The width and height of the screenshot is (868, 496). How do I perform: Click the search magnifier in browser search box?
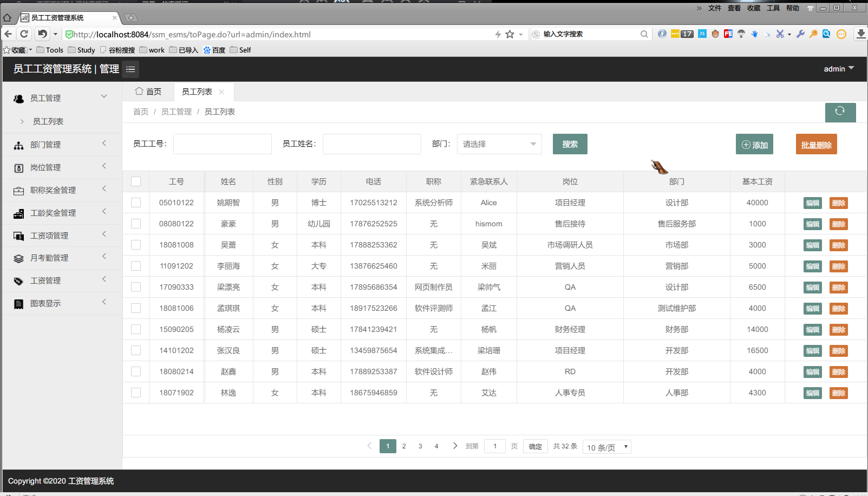(644, 34)
